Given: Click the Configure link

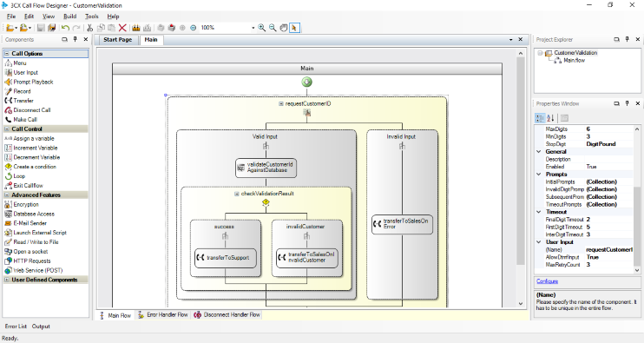Looking at the screenshot, I should pyautogui.click(x=547, y=281).
